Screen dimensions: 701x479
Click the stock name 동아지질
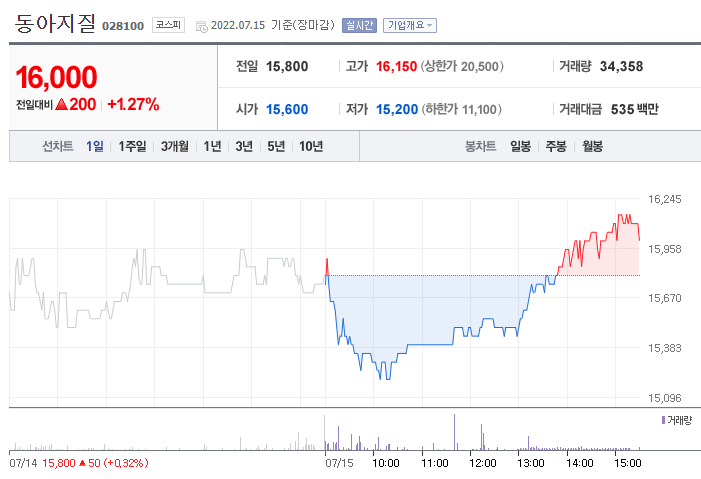click(55, 23)
